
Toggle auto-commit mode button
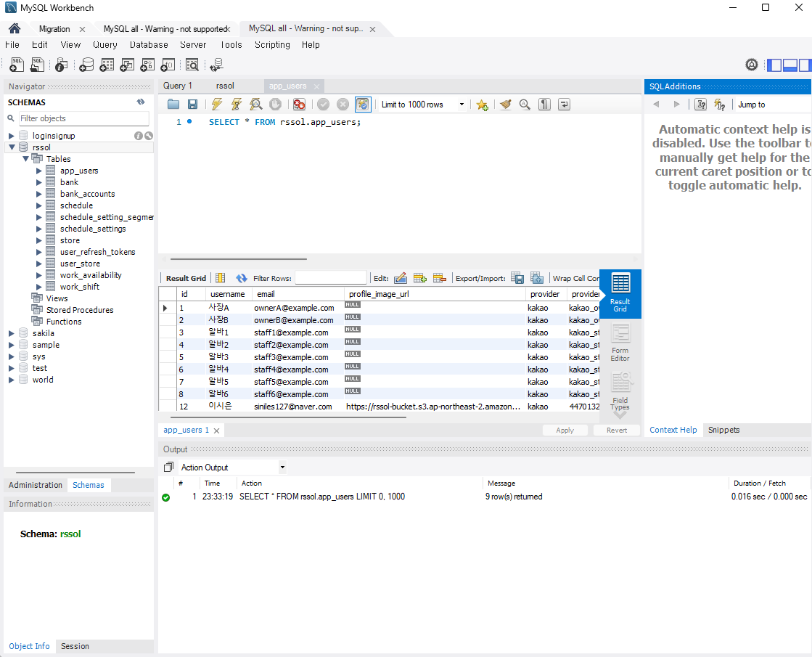[363, 105]
